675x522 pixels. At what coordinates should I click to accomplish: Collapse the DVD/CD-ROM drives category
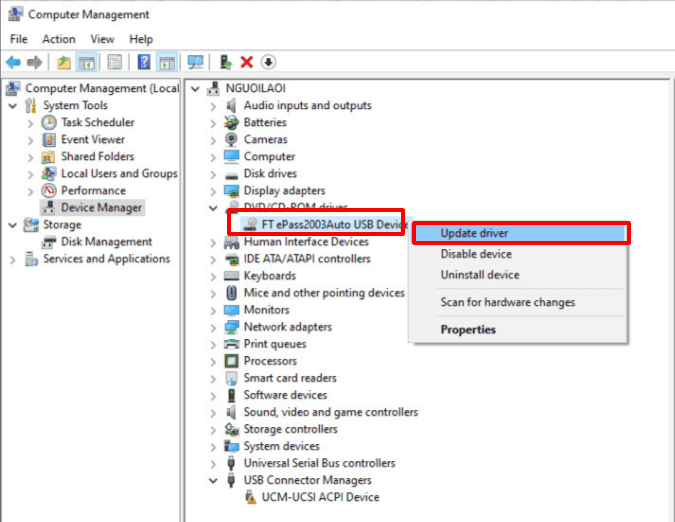(213, 208)
